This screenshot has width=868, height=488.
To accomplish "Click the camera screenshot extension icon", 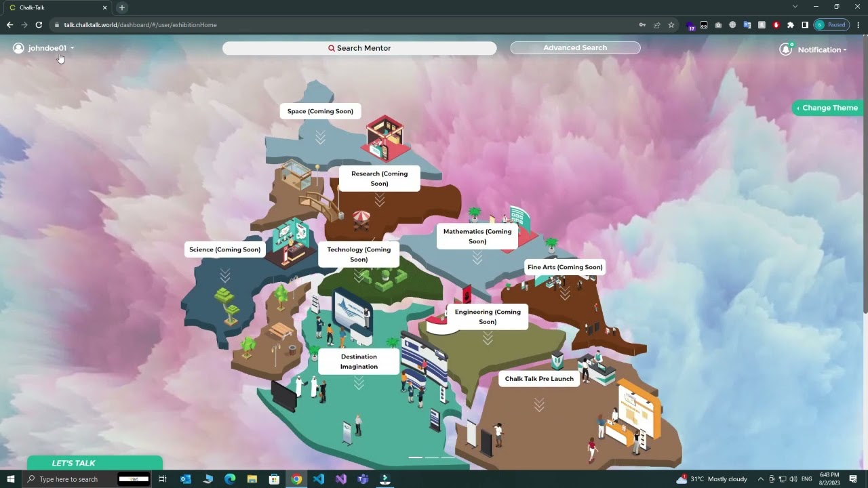I will pos(718,25).
